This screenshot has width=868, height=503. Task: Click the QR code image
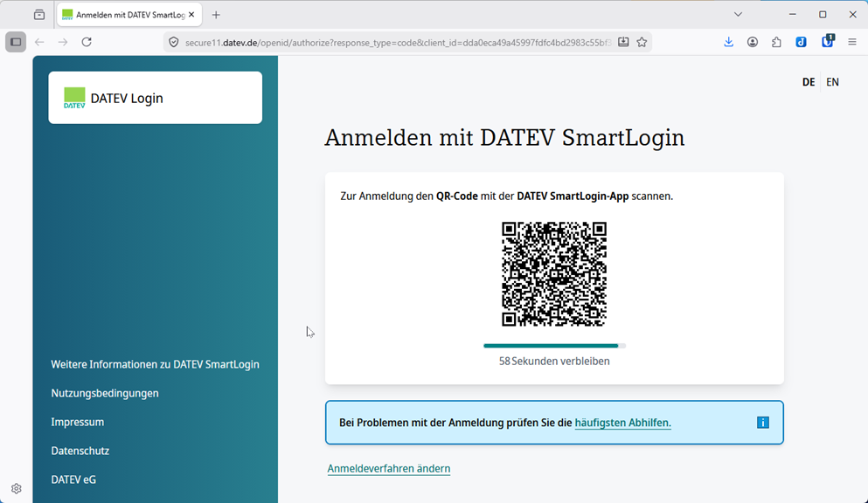[554, 274]
